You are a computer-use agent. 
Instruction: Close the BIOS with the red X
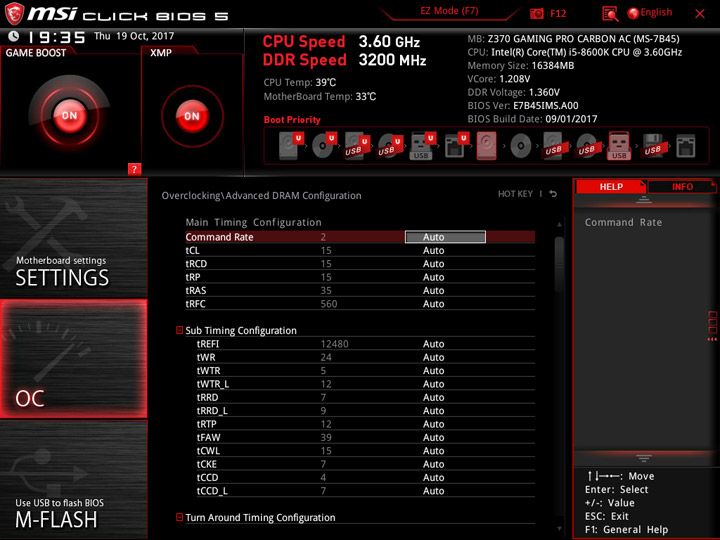pyautogui.click(x=700, y=14)
